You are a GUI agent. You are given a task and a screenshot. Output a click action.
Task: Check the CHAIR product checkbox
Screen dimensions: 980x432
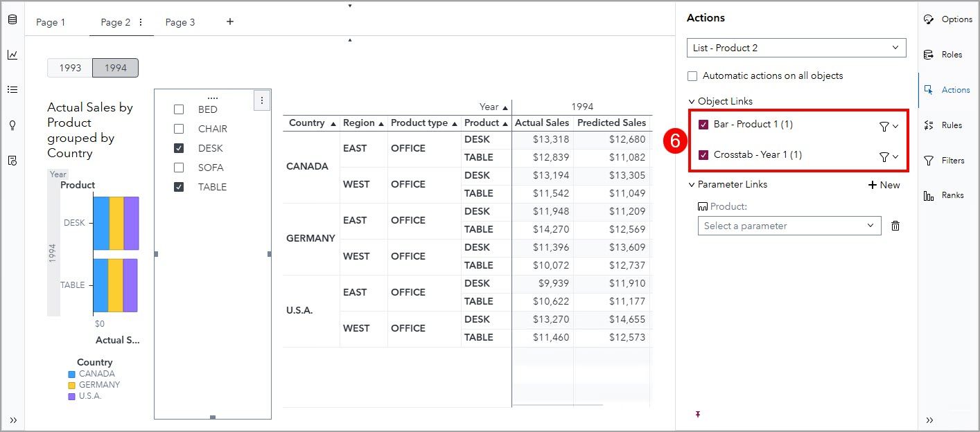[179, 129]
